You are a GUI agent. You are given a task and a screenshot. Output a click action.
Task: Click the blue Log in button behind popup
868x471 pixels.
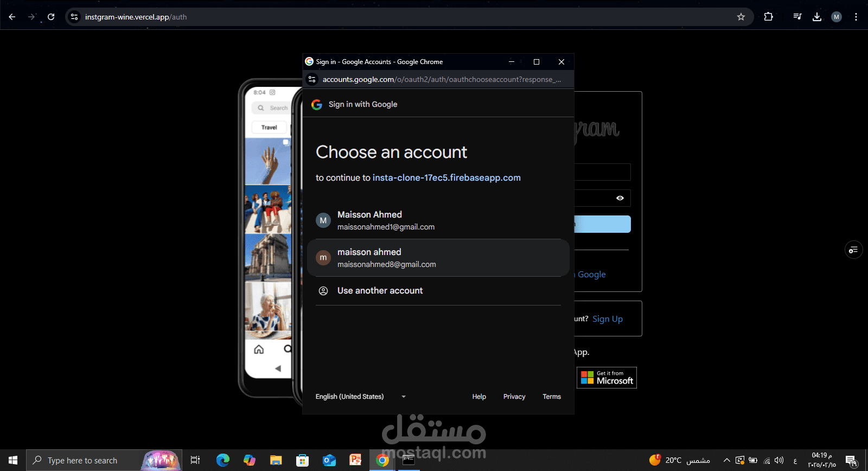click(603, 224)
